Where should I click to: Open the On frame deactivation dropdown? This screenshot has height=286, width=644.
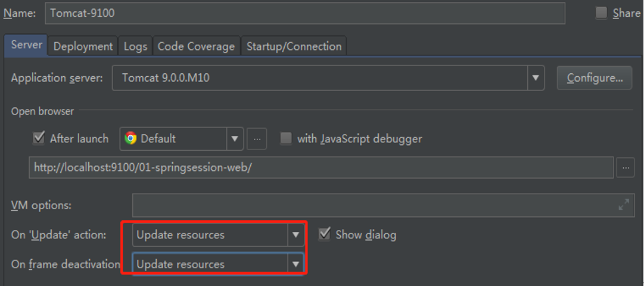pos(219,264)
